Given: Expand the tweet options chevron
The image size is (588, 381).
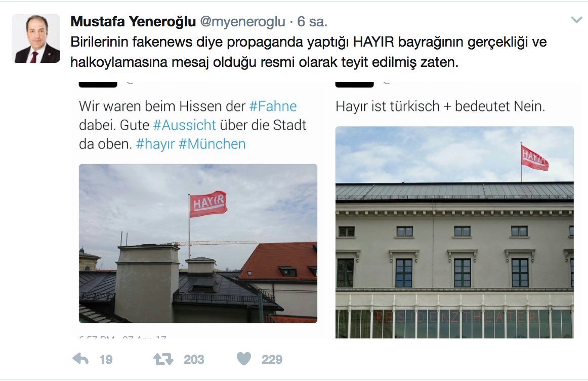Looking at the screenshot, I should tap(576, 20).
